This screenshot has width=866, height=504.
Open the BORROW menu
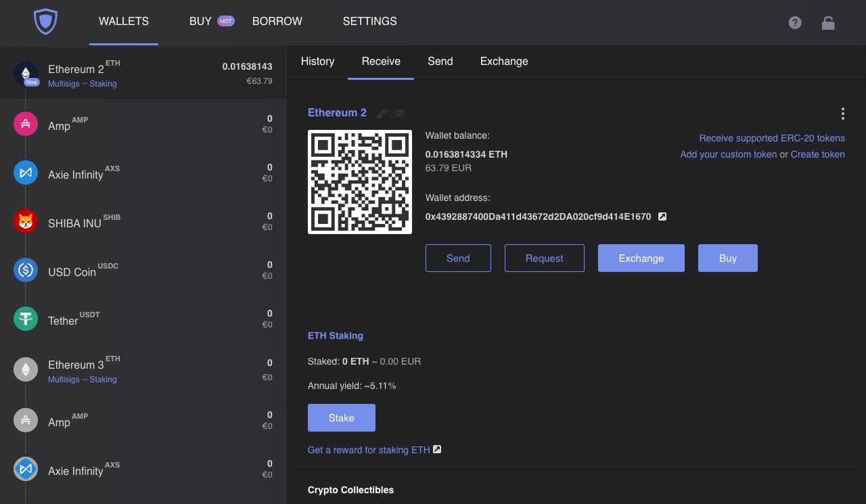pos(277,22)
